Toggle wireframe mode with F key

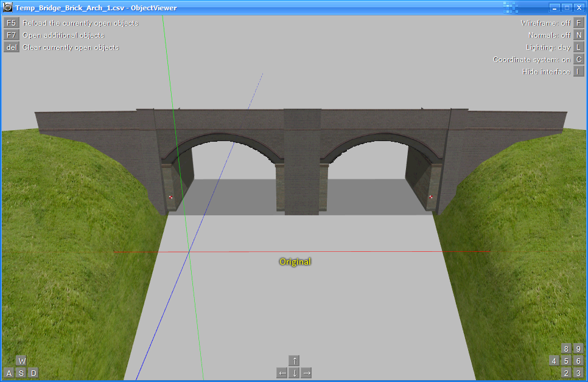pos(579,23)
